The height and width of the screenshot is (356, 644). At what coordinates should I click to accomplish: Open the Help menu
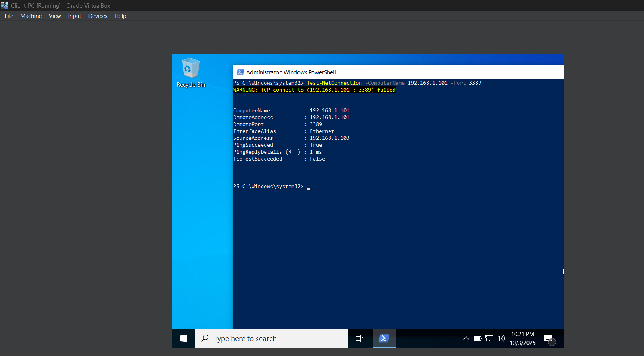click(x=120, y=16)
